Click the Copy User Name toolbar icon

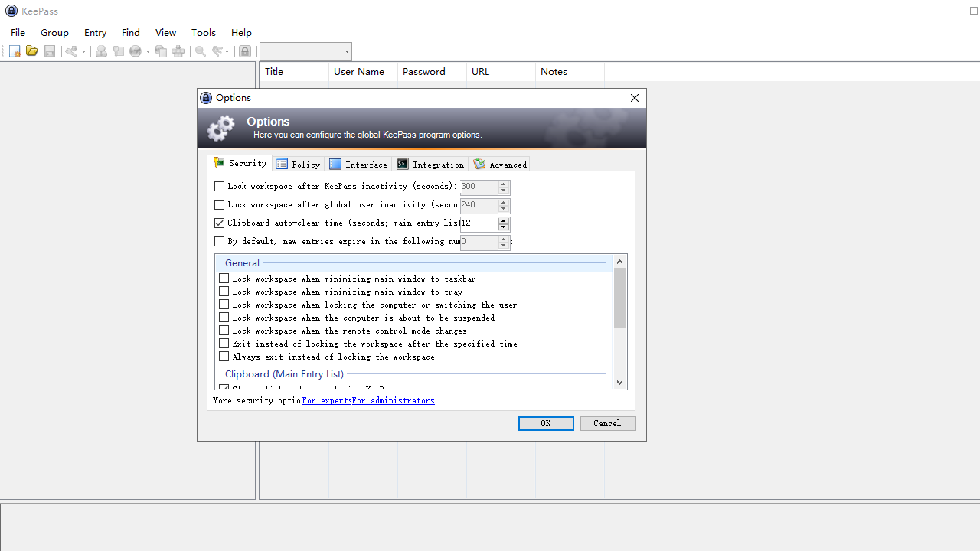[x=101, y=51]
